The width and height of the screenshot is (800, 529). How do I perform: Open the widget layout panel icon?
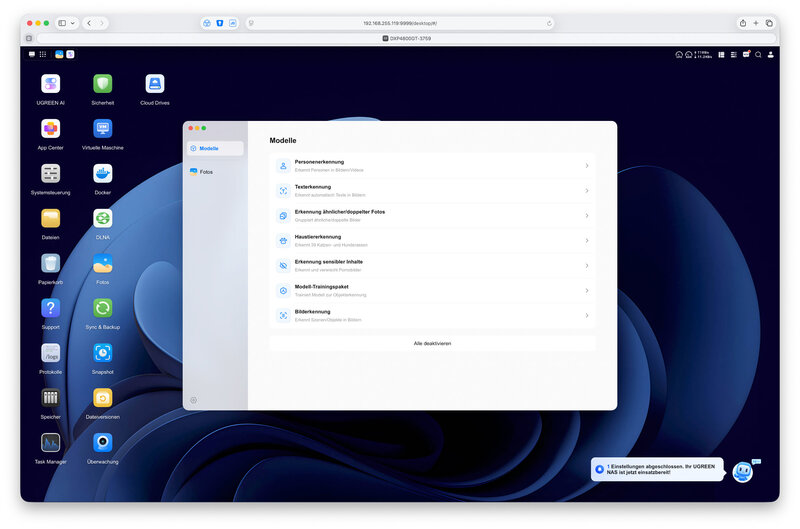pos(721,55)
